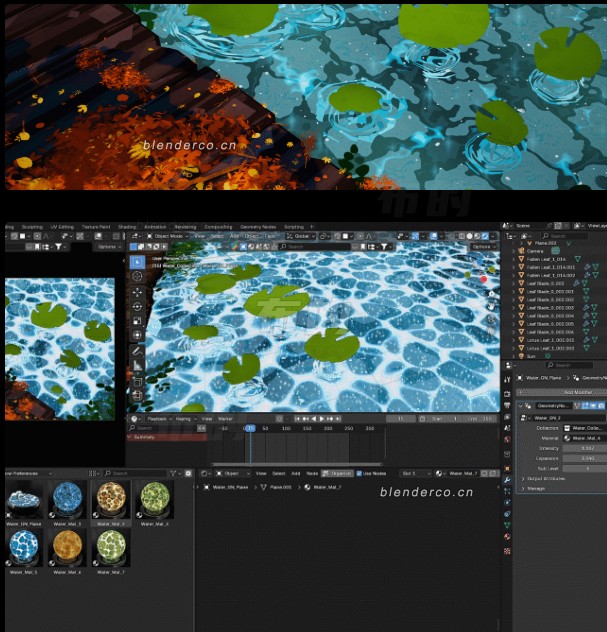Open the Modifiers wrench properties tab
Viewport: 607px width, 632px height.
[507, 480]
